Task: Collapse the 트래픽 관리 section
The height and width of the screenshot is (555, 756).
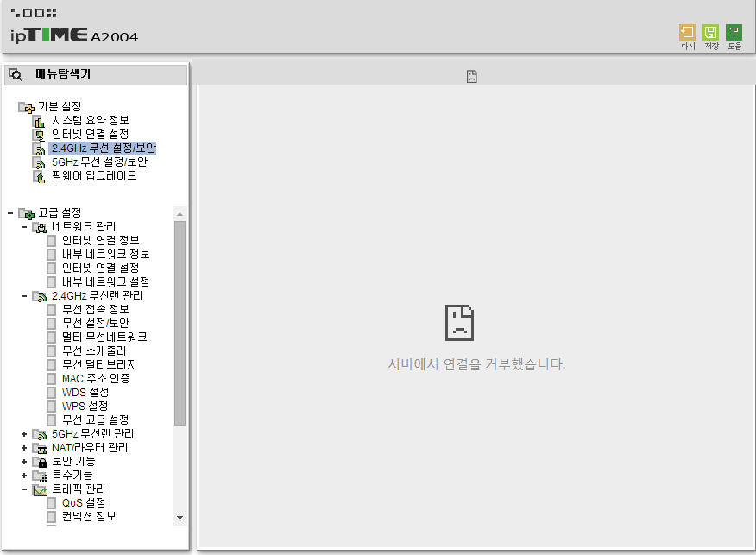Action: point(24,489)
